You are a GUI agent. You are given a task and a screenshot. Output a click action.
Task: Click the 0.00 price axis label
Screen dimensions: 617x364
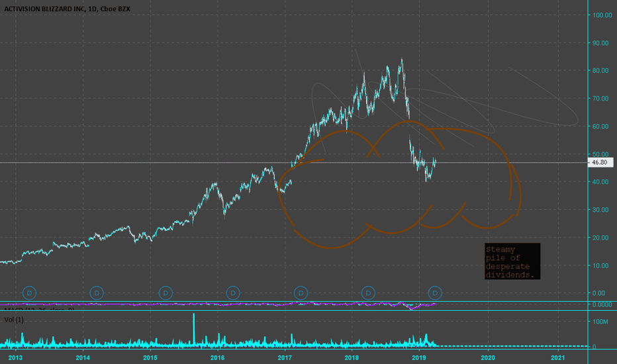click(x=599, y=293)
